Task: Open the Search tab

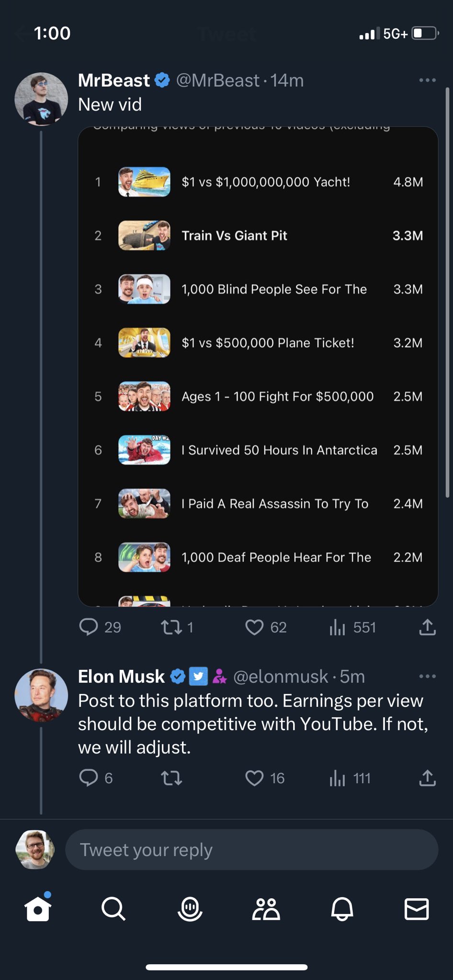Action: [113, 909]
